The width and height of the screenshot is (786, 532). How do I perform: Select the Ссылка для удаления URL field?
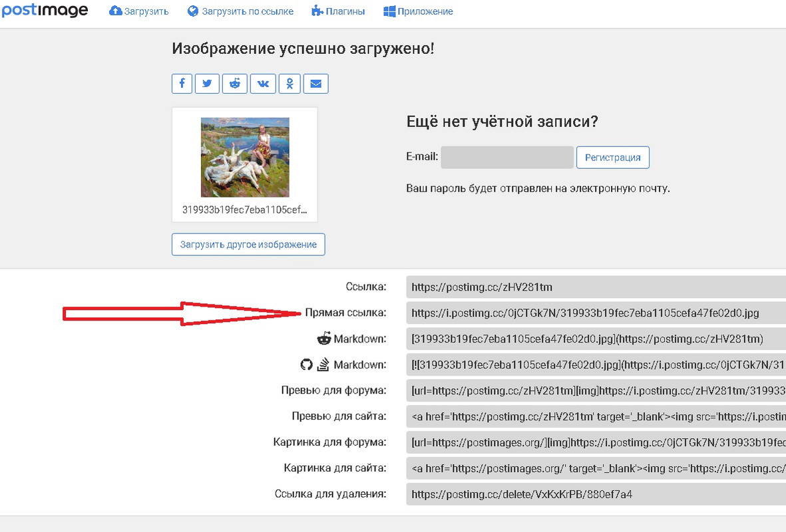(596, 495)
